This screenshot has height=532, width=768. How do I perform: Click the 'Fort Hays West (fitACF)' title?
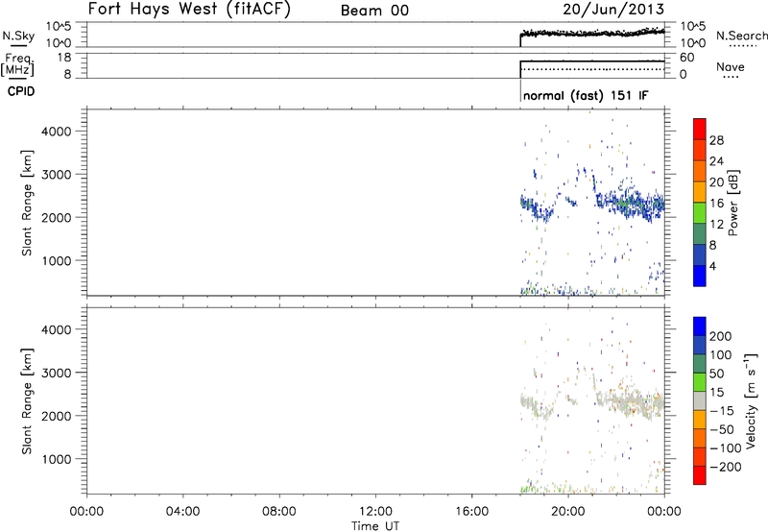(x=189, y=10)
